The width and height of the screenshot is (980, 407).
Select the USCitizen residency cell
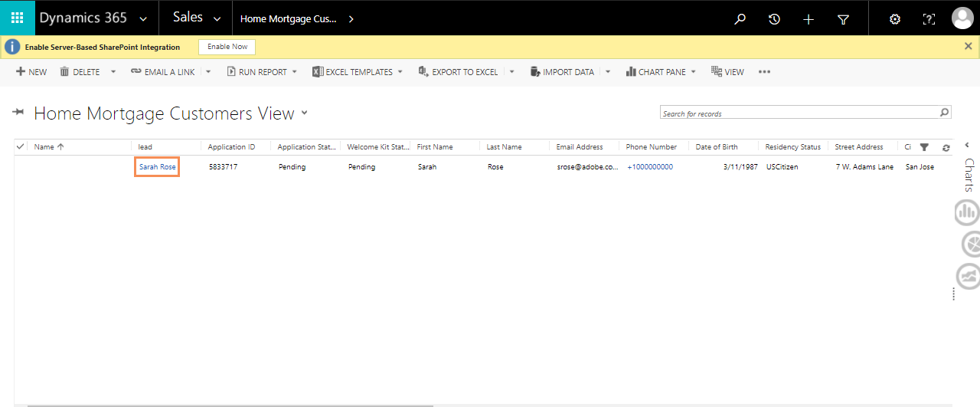coord(782,166)
